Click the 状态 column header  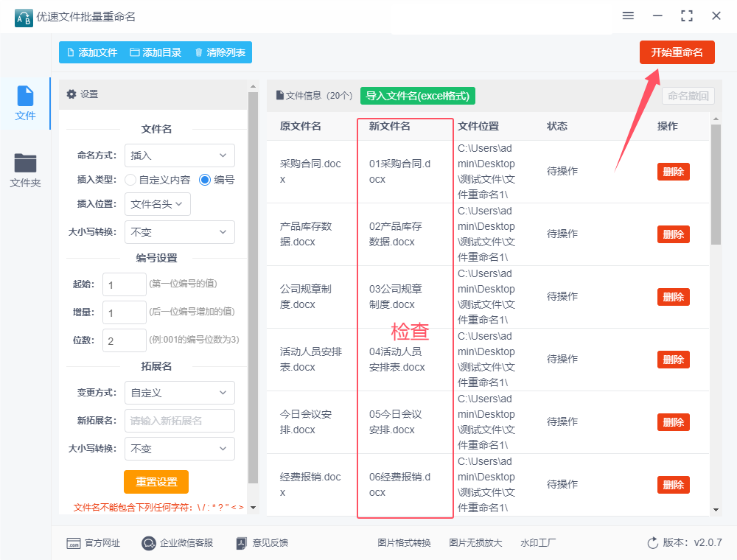click(557, 126)
